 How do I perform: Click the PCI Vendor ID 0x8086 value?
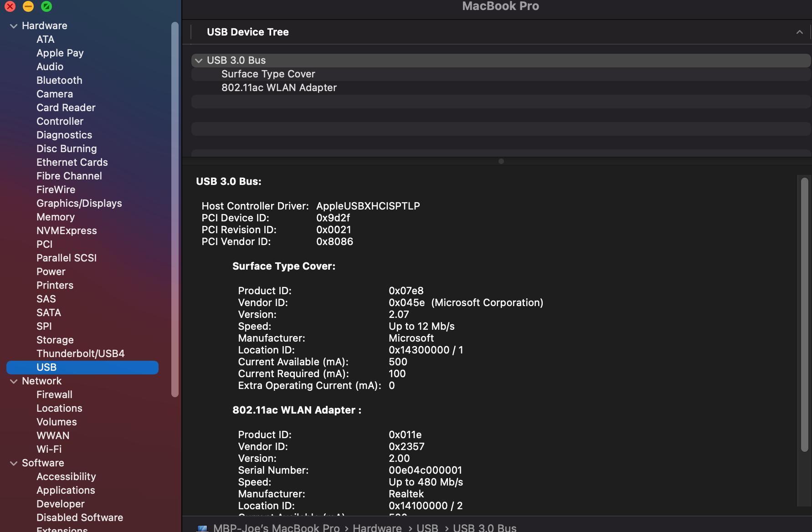[334, 241]
